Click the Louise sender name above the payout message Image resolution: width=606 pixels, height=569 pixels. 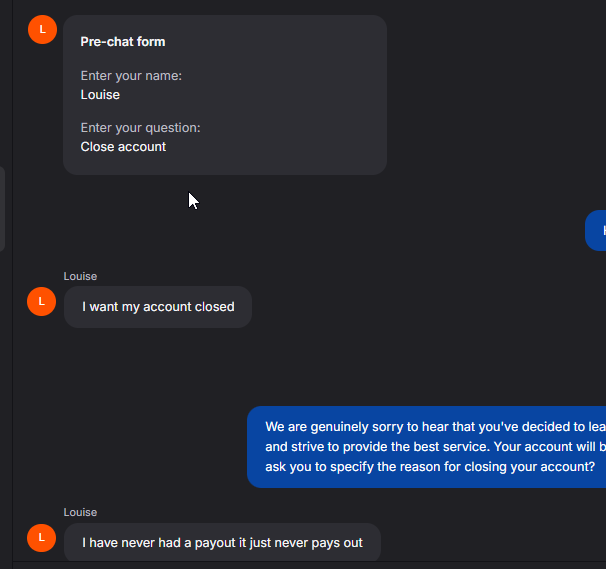click(80, 512)
